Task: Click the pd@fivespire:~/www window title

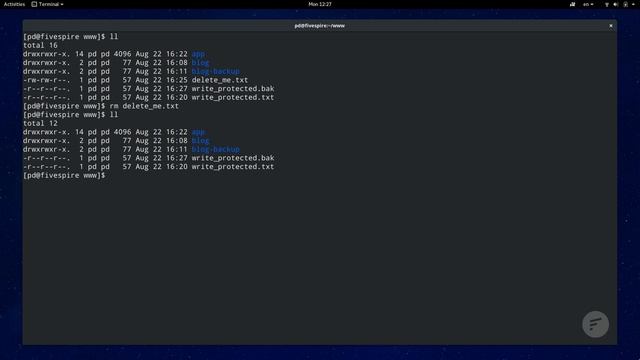Action: [320, 26]
